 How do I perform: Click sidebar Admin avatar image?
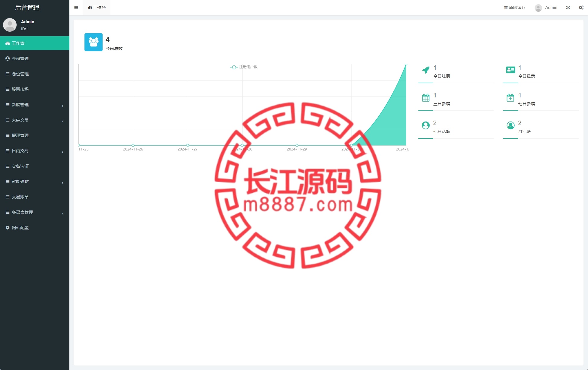coord(10,25)
